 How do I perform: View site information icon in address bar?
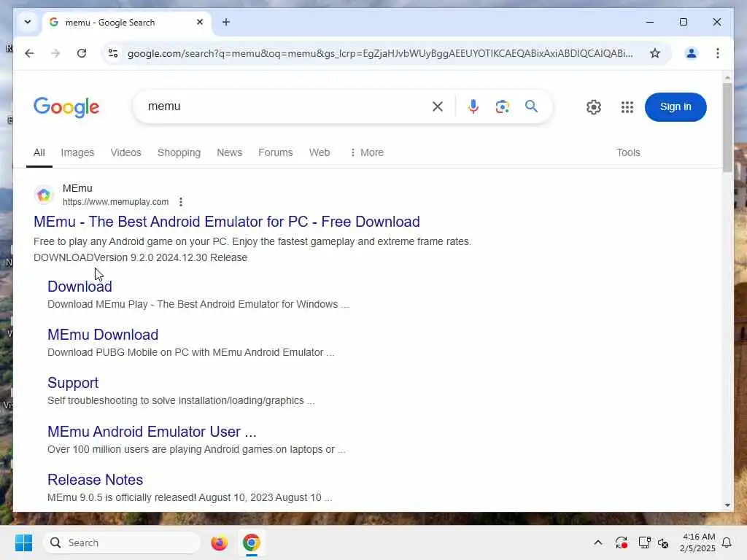113,52
